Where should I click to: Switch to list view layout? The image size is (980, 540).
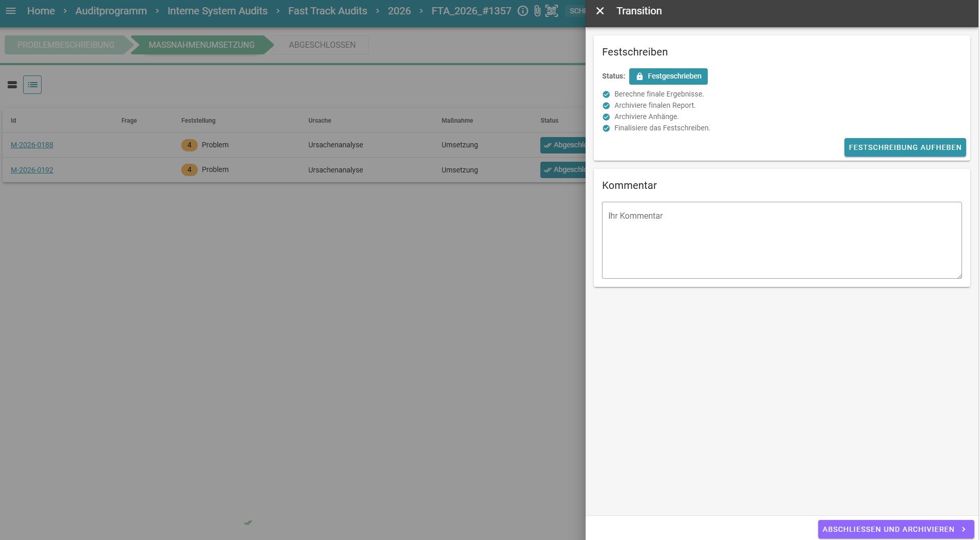[32, 85]
